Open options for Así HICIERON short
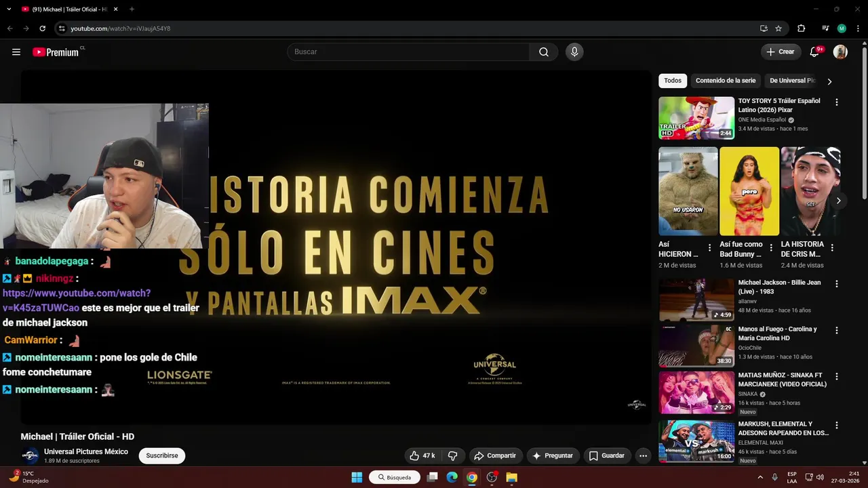Screen dimensions: 868x488 tap(710, 248)
